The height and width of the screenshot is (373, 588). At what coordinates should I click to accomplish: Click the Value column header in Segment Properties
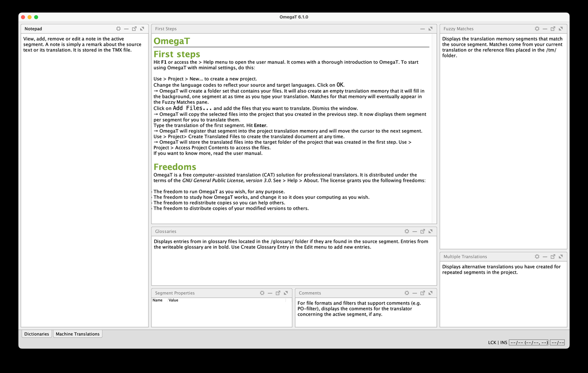(173, 300)
